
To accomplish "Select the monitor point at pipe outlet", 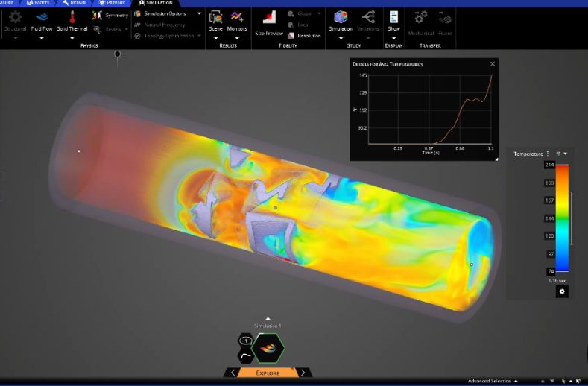I will point(472,265).
